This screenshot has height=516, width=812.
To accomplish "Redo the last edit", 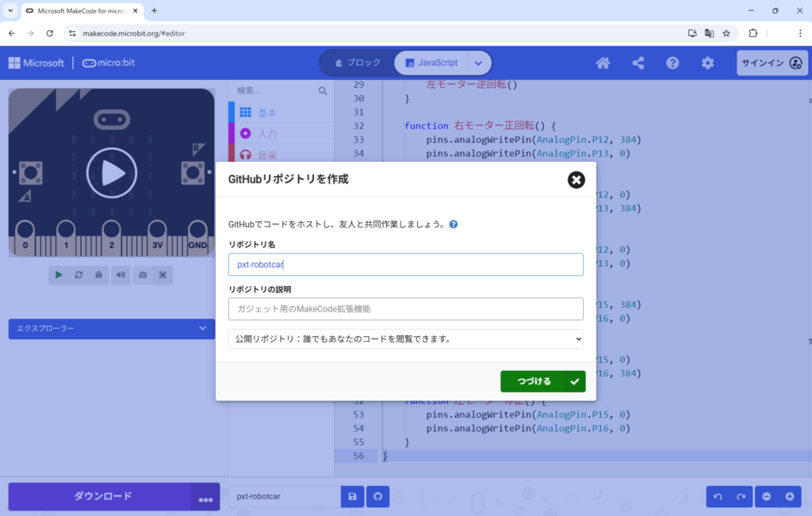I will pos(741,496).
